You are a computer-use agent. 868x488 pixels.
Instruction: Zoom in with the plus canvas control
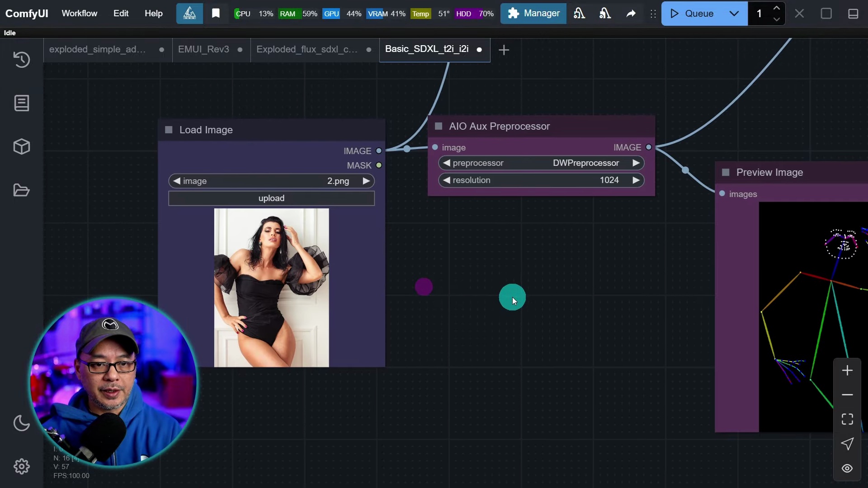[x=847, y=371]
